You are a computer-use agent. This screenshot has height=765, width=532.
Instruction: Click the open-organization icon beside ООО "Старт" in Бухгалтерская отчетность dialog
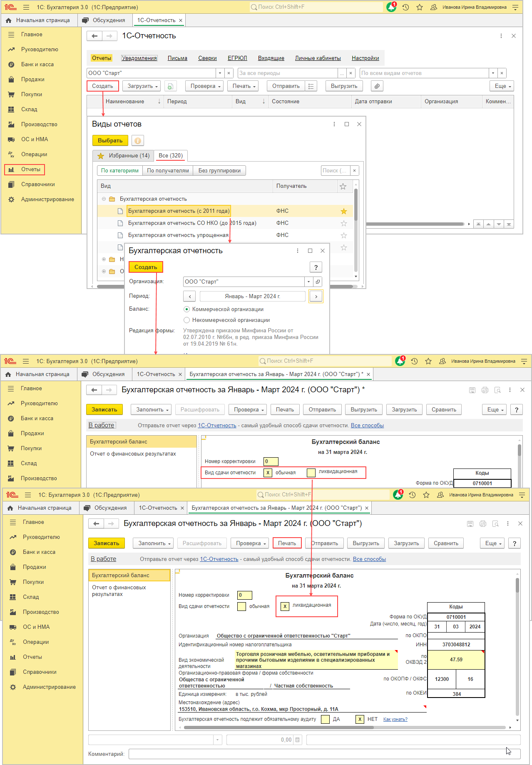coord(318,282)
